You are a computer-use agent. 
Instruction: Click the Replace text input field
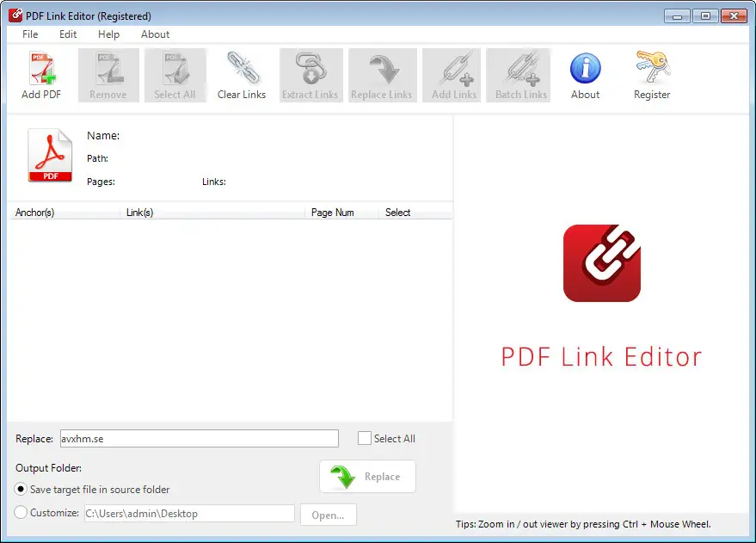tap(200, 438)
